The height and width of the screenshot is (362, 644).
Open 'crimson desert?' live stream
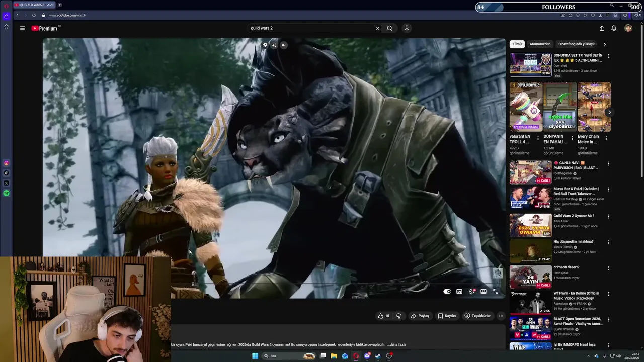(x=567, y=267)
